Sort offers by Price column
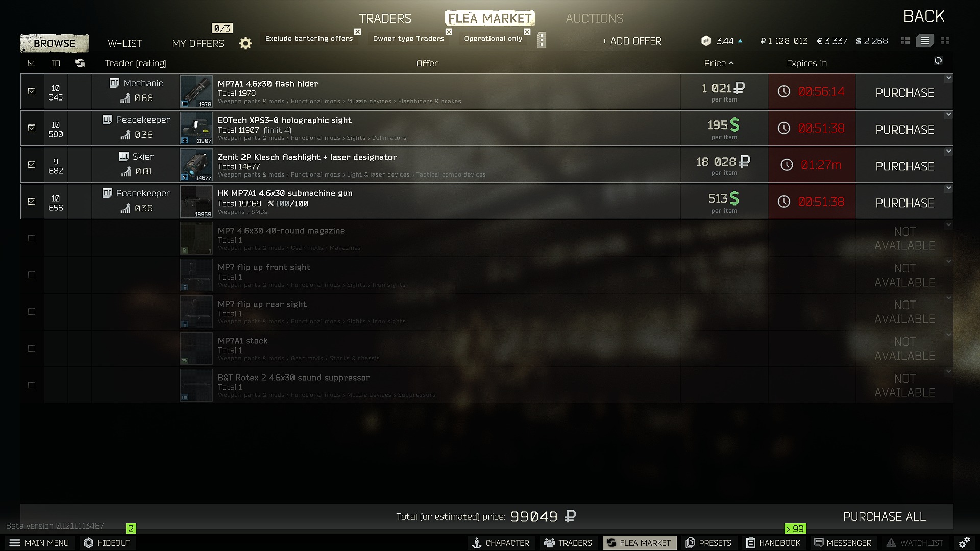This screenshot has width=980, height=551. (719, 63)
